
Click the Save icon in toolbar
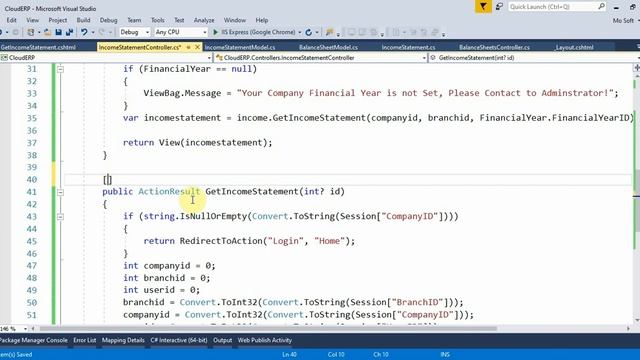coord(58,32)
